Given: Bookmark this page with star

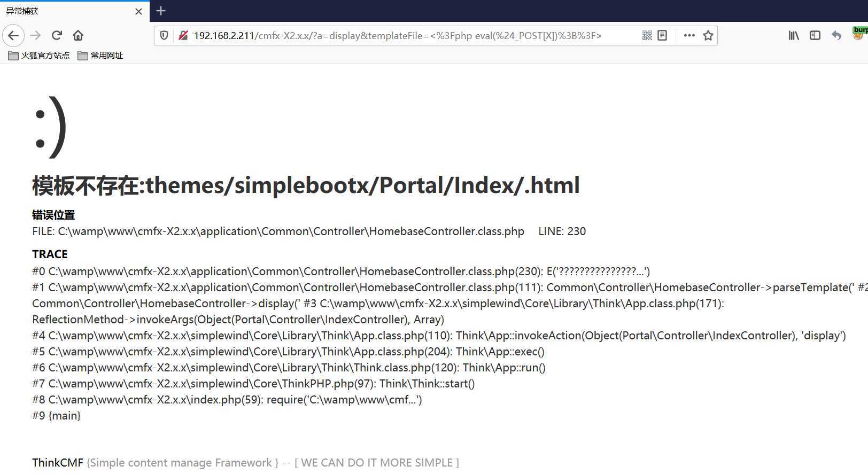Looking at the screenshot, I should point(708,36).
